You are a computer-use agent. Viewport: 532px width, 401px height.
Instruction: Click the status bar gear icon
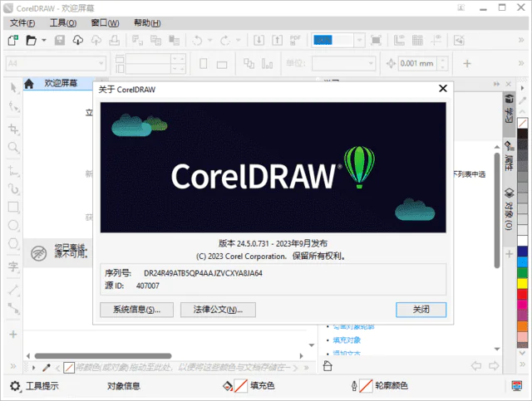[15, 386]
